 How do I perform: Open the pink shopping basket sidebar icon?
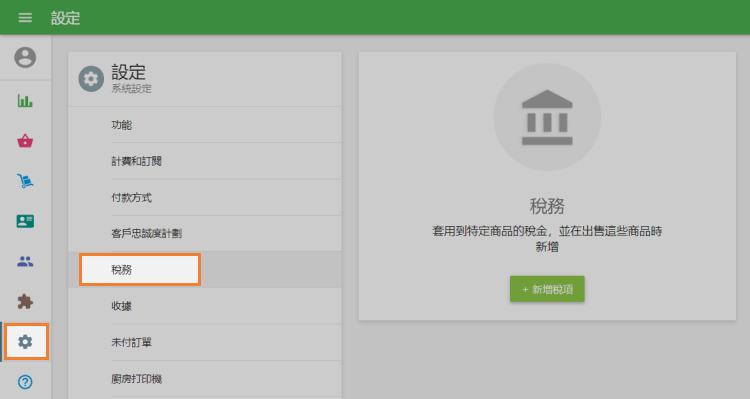coord(25,141)
